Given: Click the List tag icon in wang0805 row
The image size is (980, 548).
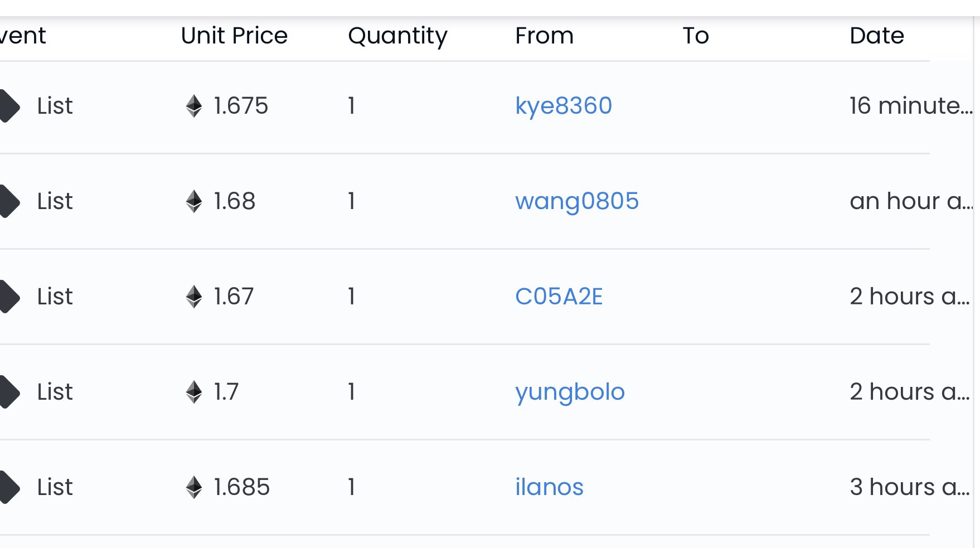Looking at the screenshot, I should (x=9, y=201).
